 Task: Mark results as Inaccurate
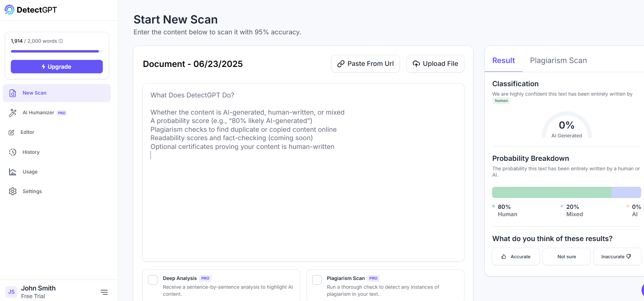pyautogui.click(x=617, y=256)
